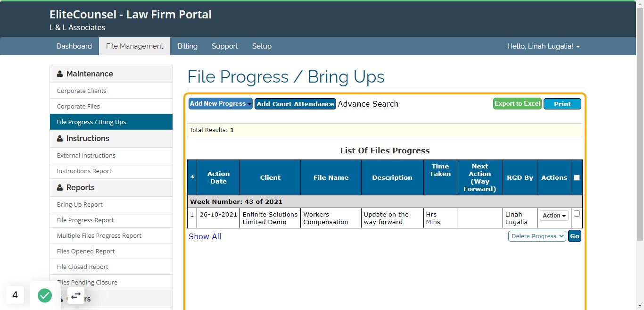The width and height of the screenshot is (644, 310).
Task: Open the Delete Progress select box
Action: coord(537,236)
